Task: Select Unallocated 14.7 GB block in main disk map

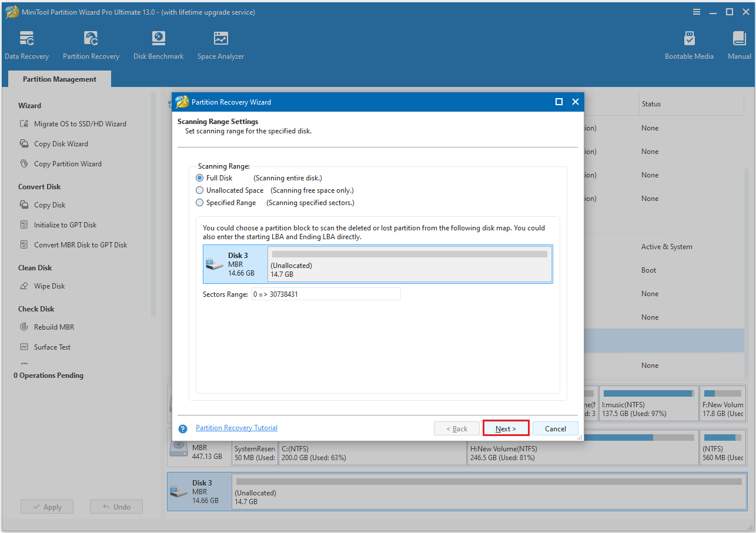Action: click(x=489, y=491)
